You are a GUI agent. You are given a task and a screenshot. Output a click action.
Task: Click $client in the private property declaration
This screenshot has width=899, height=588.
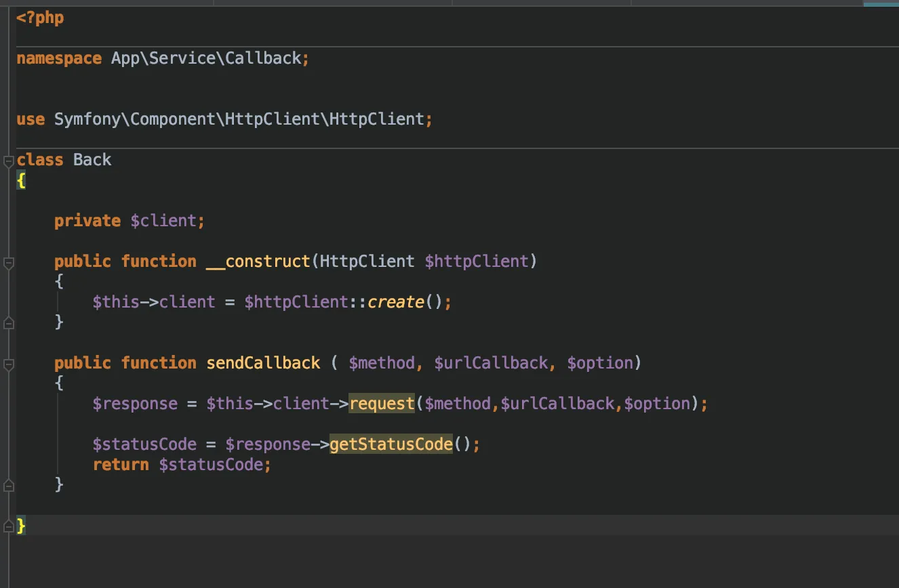coord(163,221)
